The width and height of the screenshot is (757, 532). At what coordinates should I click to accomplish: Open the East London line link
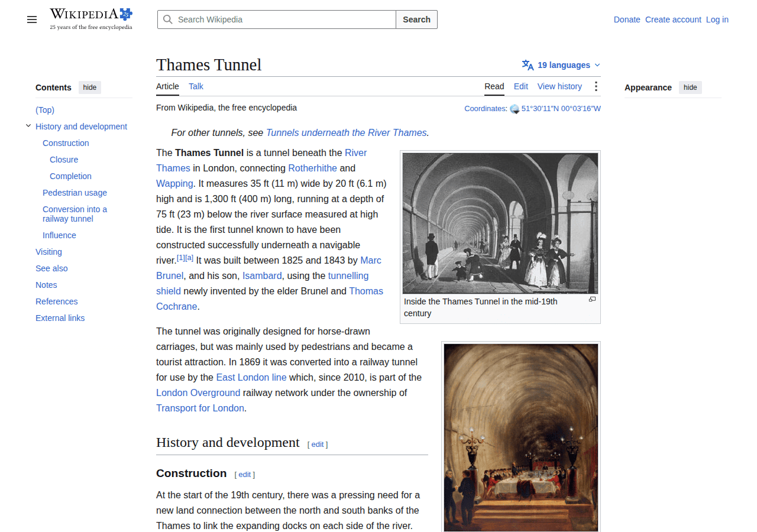251,377
